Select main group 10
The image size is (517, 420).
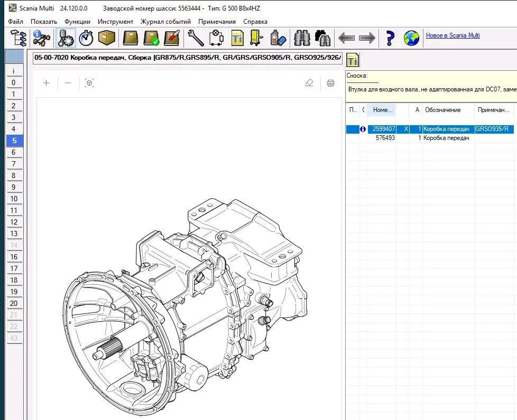pos(14,199)
